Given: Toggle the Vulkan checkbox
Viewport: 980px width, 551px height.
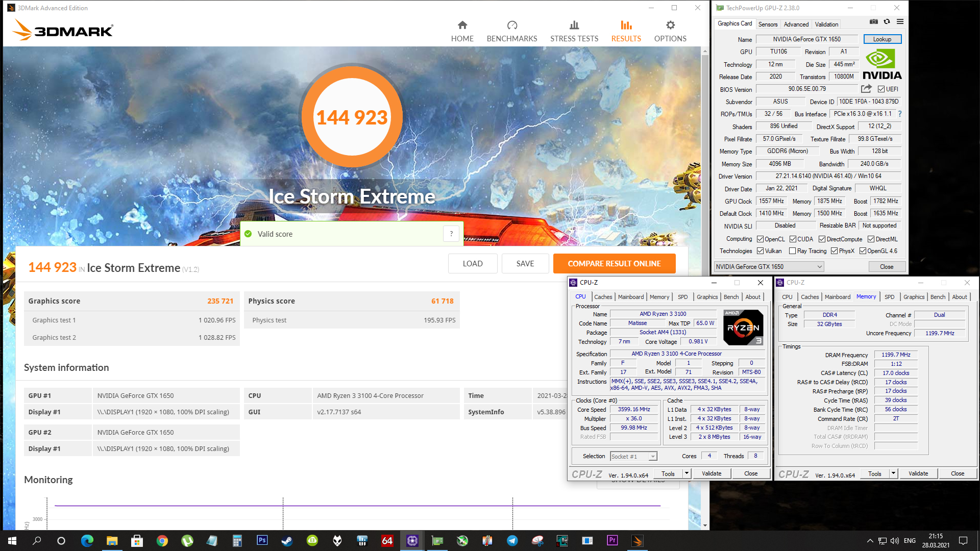Looking at the screenshot, I should (x=760, y=251).
